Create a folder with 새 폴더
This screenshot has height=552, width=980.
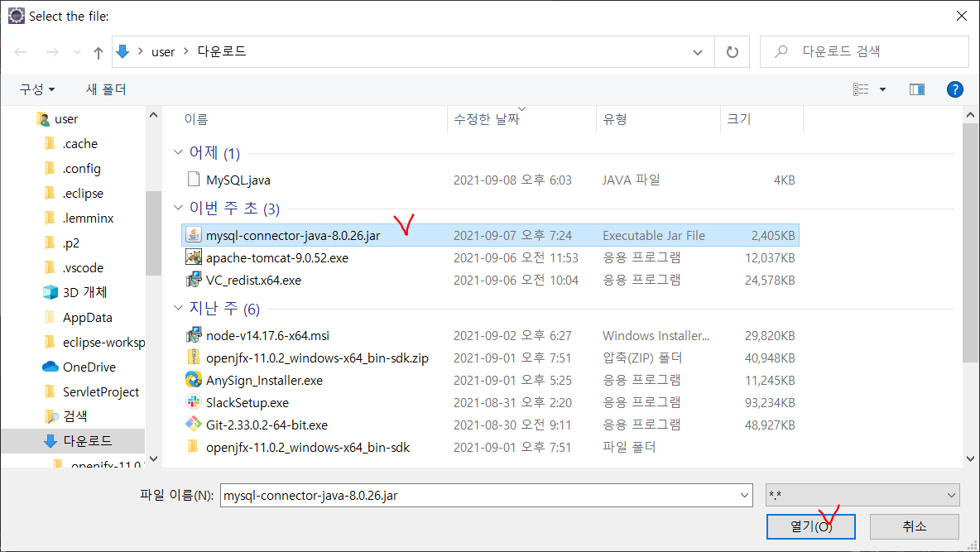pos(106,89)
